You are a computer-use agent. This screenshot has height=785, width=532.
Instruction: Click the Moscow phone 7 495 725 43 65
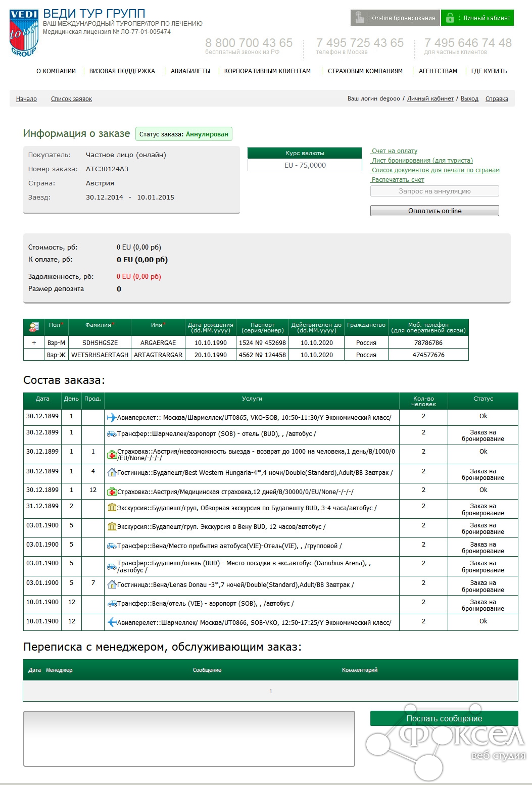360,43
